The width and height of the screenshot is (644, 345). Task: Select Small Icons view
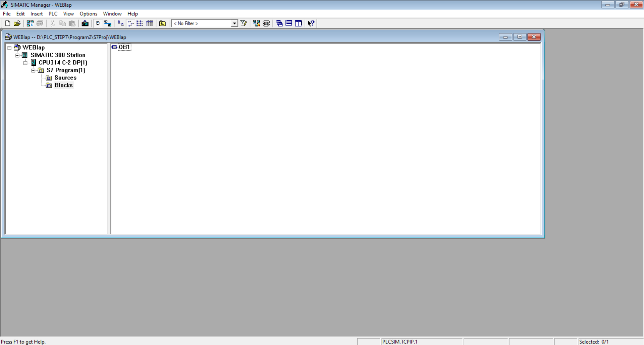(x=130, y=23)
